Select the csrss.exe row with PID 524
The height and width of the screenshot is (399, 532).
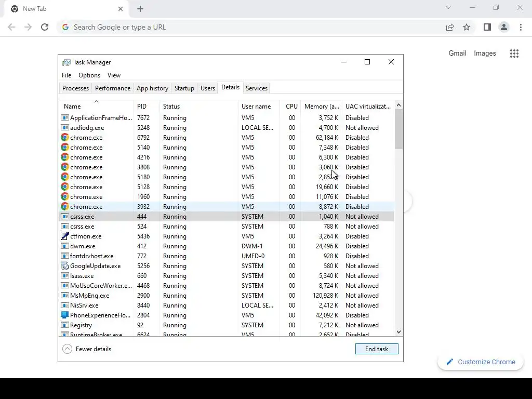(227, 227)
